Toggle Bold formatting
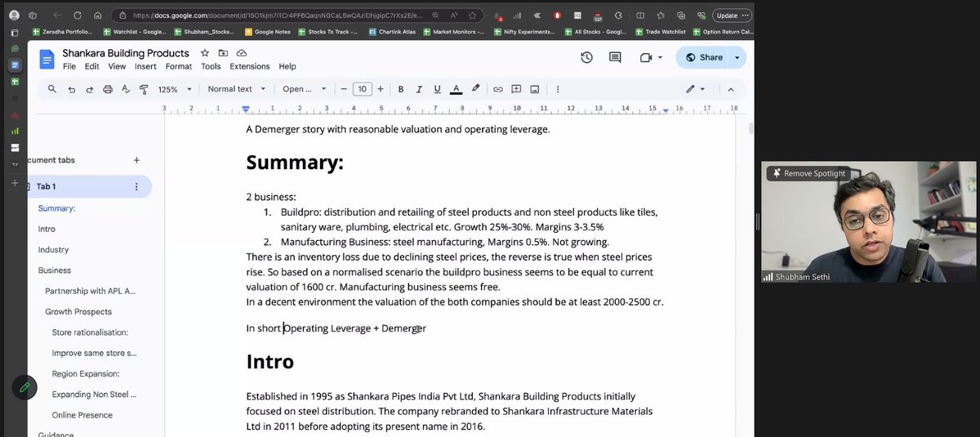This screenshot has height=437, width=980. coord(401,89)
